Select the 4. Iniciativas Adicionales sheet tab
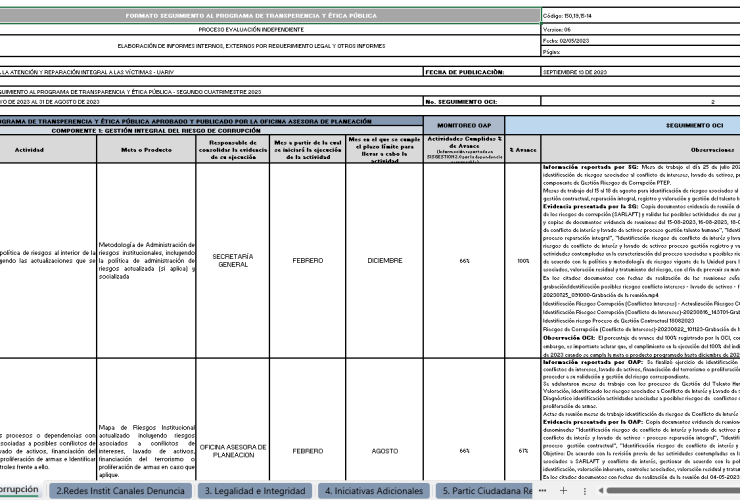The width and height of the screenshot is (740, 500). [374, 491]
